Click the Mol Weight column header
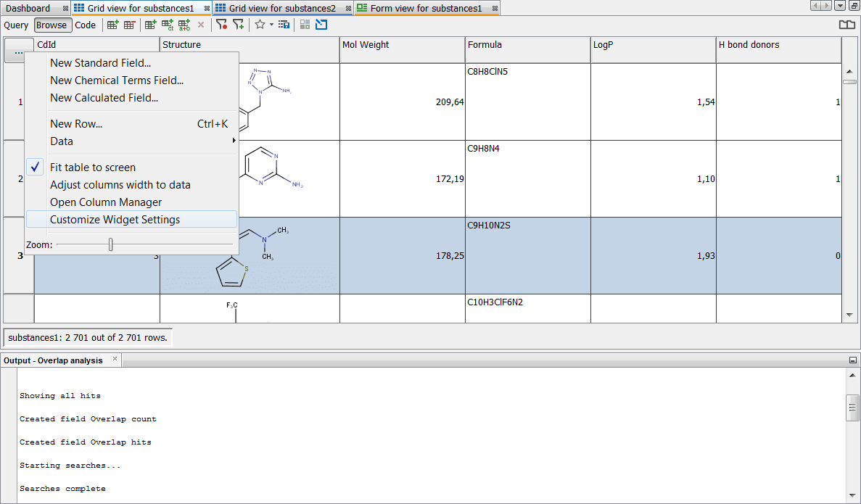The image size is (861, 504). pyautogui.click(x=402, y=45)
